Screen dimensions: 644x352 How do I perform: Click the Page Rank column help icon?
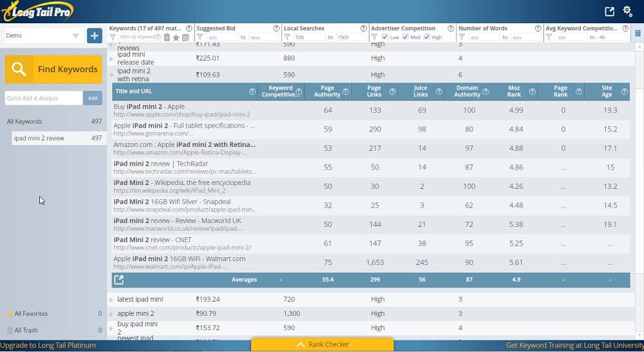click(579, 92)
